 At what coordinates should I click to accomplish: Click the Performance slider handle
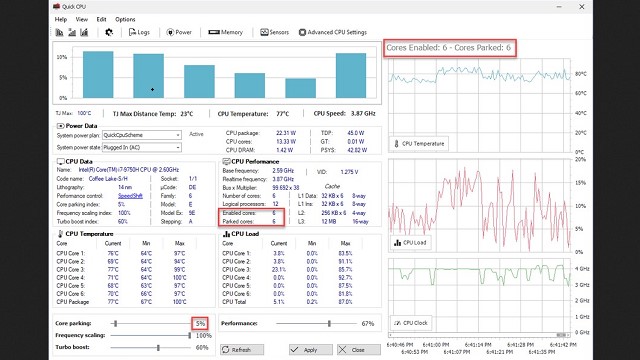point(329,324)
